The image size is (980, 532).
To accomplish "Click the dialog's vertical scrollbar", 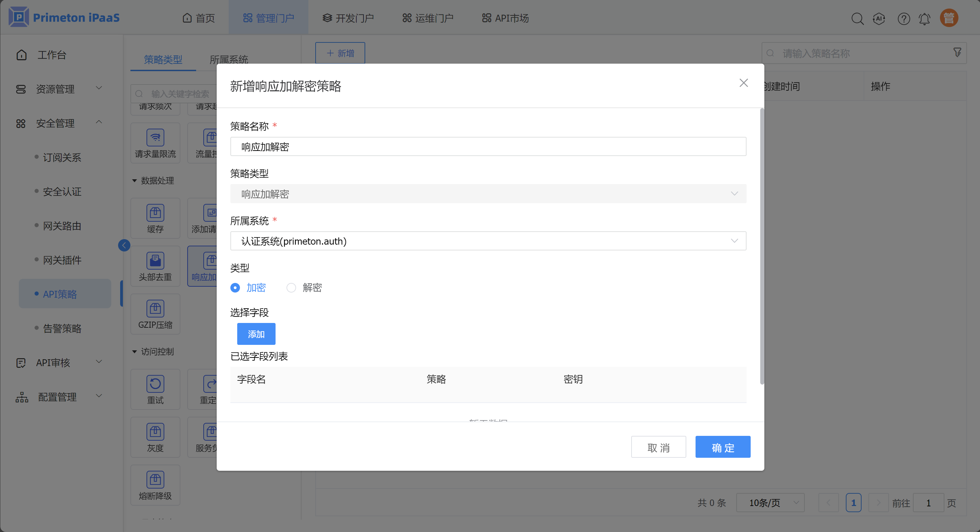I will click(x=762, y=247).
